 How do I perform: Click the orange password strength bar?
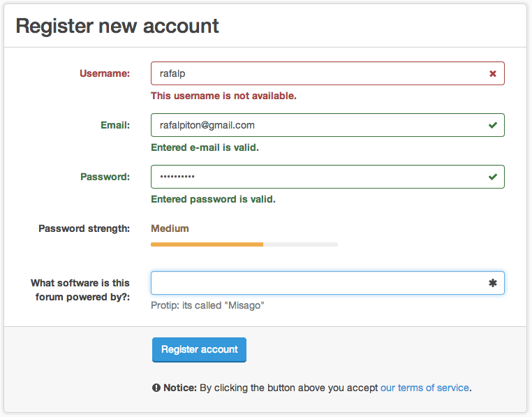tap(207, 244)
